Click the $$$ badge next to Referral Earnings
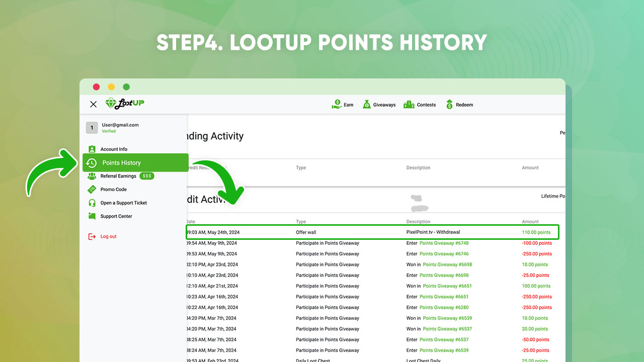This screenshot has width=644, height=362. (x=146, y=176)
